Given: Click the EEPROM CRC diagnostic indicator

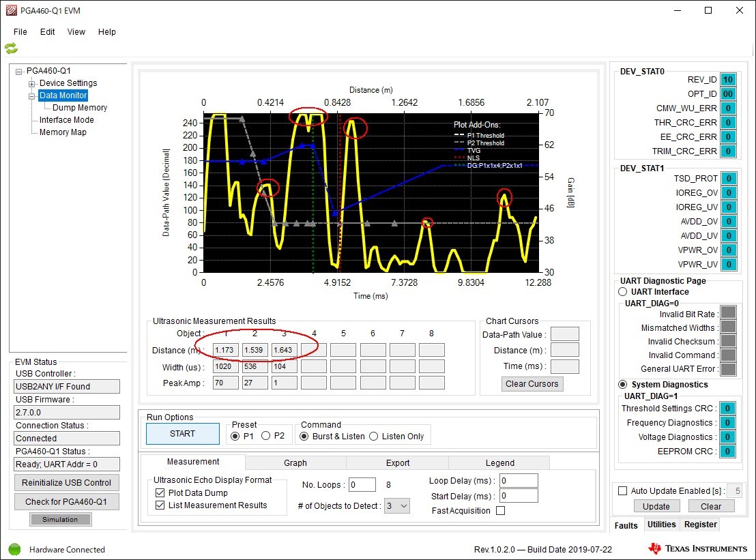Looking at the screenshot, I should tap(727, 452).
